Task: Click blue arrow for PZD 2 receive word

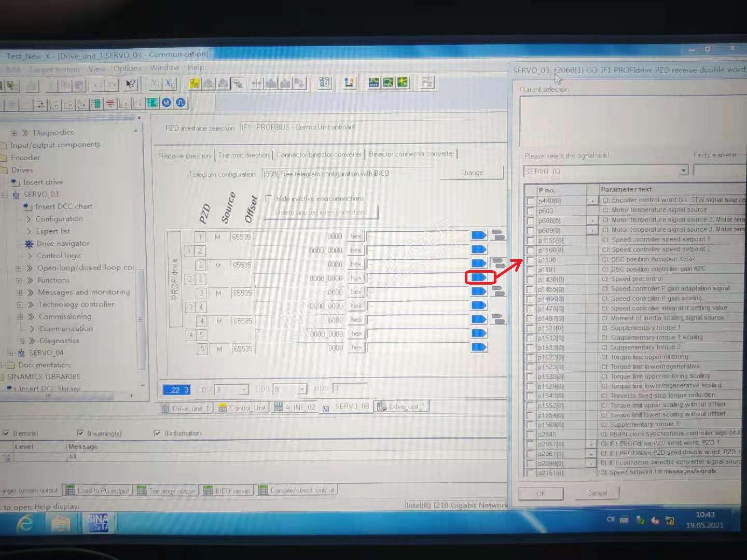Action: click(x=479, y=263)
